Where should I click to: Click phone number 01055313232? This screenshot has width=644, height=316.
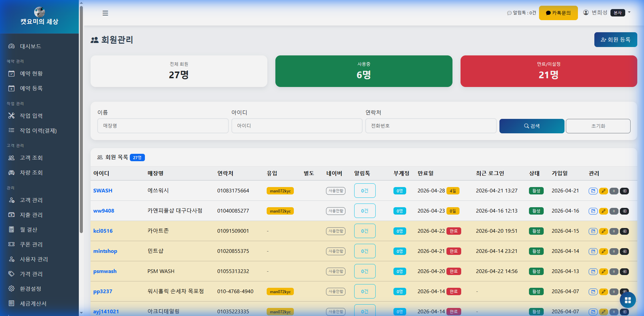click(x=233, y=271)
